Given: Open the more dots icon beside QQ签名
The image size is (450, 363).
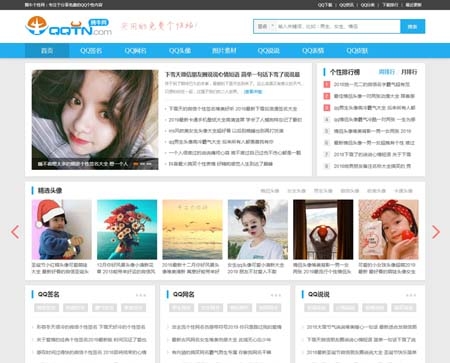Looking at the screenshot, I should tap(141, 295).
